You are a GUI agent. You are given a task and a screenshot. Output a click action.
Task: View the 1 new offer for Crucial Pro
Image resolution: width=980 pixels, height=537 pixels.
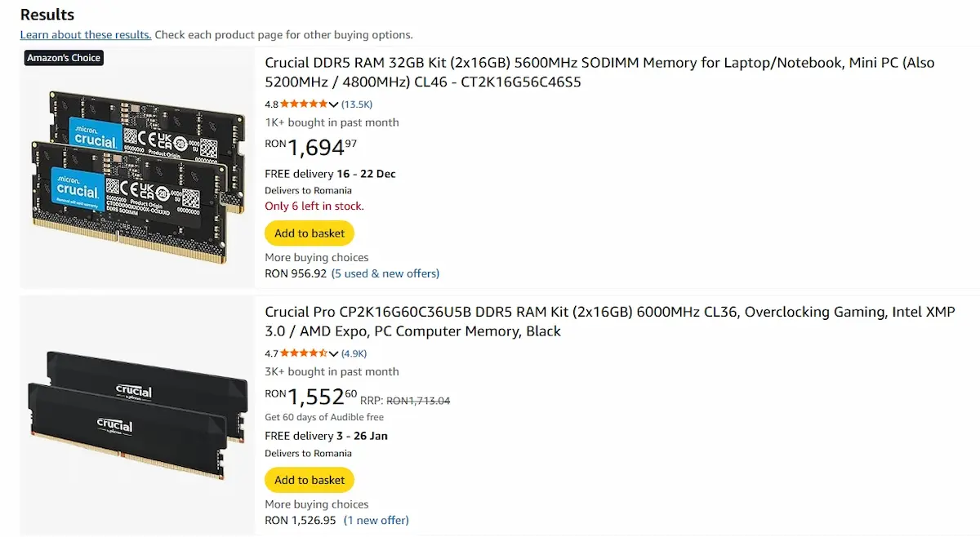pyautogui.click(x=376, y=520)
